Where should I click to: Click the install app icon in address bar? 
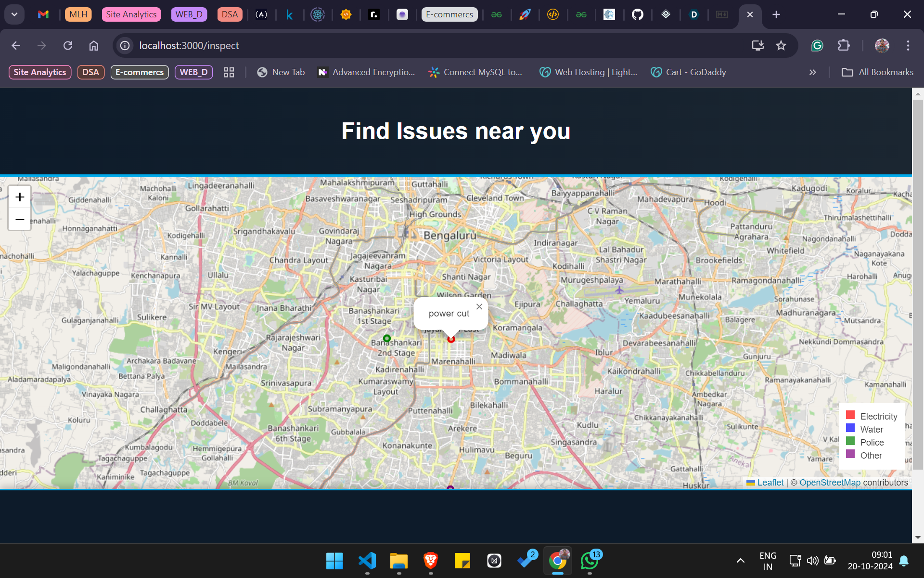[757, 45]
